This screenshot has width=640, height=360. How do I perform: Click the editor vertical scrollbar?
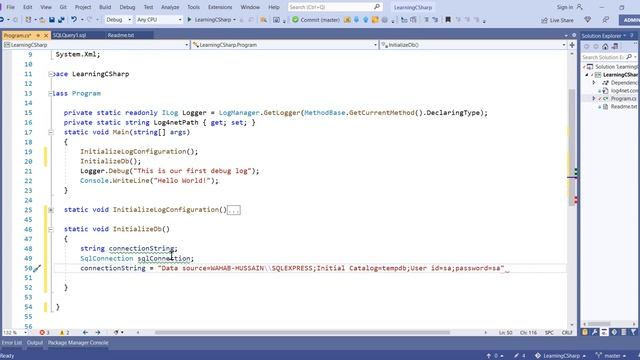[x=572, y=147]
